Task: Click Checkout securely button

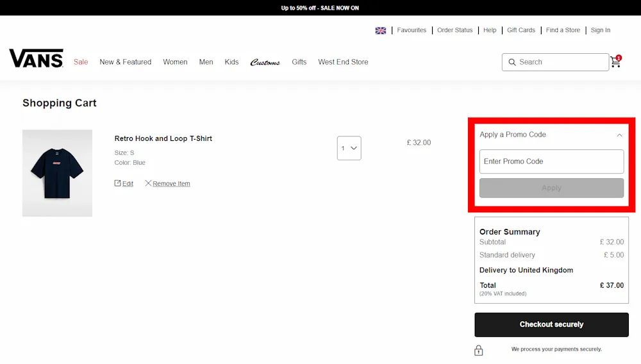Action: (x=551, y=325)
